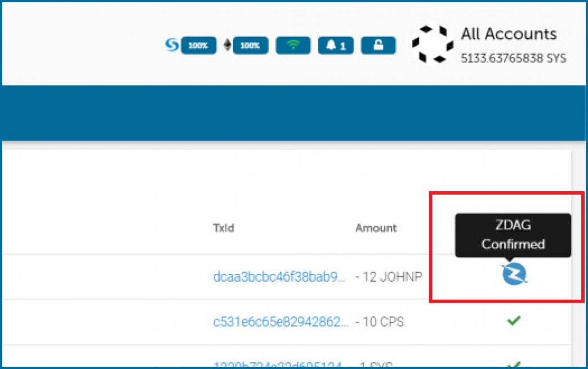The image size is (588, 369).
Task: Toggle the wallet unlock padlock button
Action: click(378, 46)
